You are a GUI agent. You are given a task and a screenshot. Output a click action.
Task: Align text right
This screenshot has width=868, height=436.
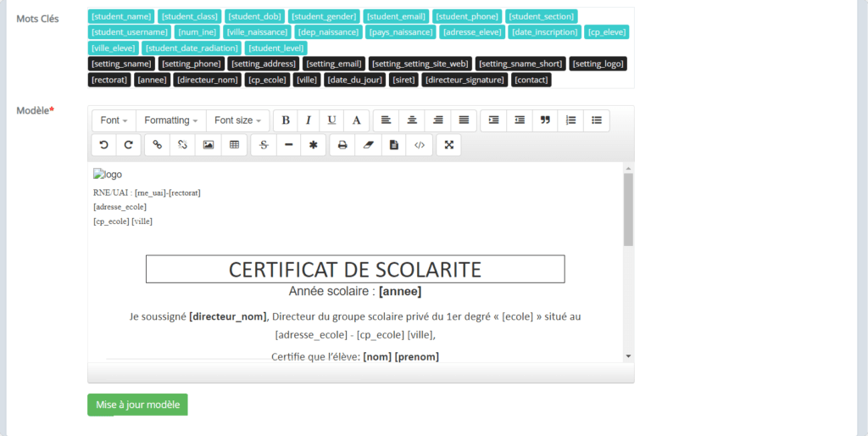tap(438, 120)
